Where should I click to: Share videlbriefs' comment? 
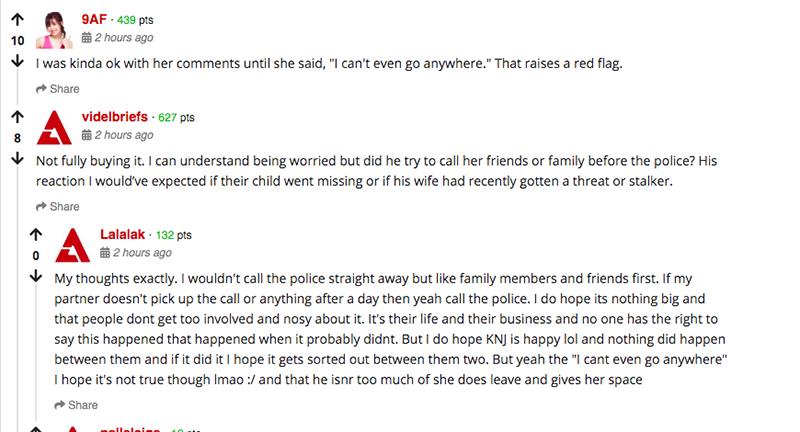coord(58,207)
